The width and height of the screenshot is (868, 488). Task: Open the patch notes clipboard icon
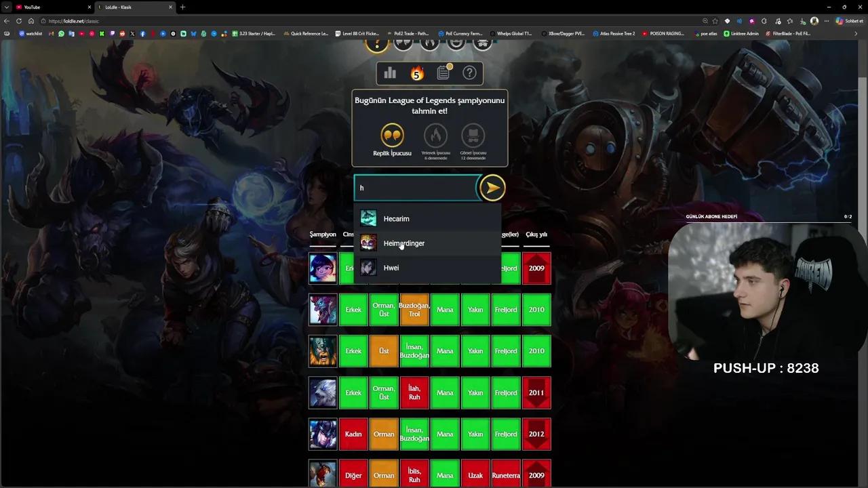pos(443,73)
